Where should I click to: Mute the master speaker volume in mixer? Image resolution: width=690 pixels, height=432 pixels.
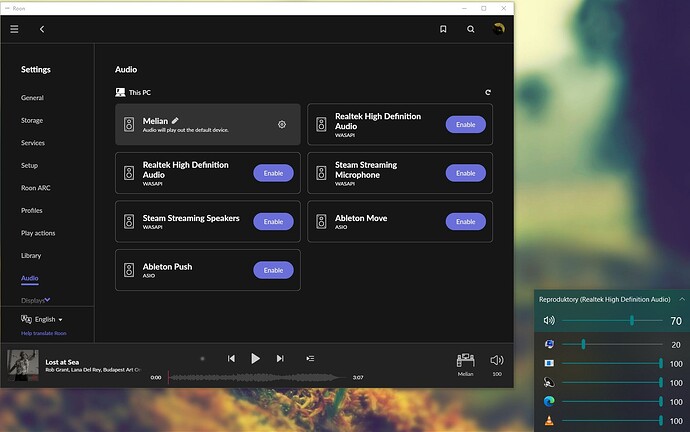coord(549,320)
